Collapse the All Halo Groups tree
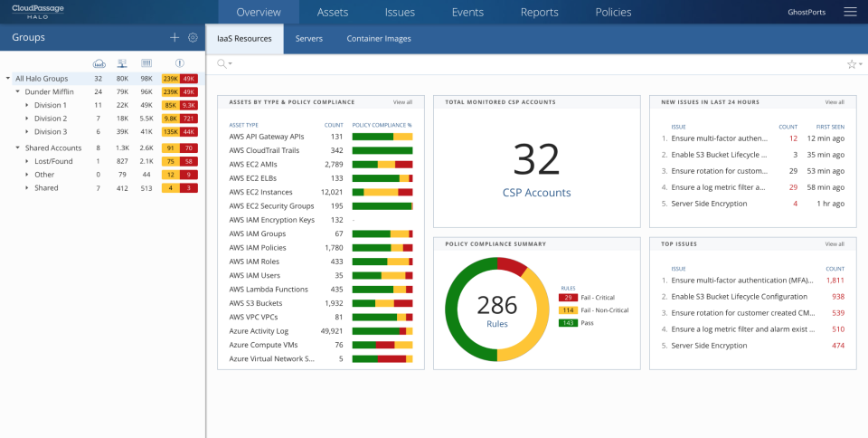Viewport: 868px width, 438px height. coord(8,79)
